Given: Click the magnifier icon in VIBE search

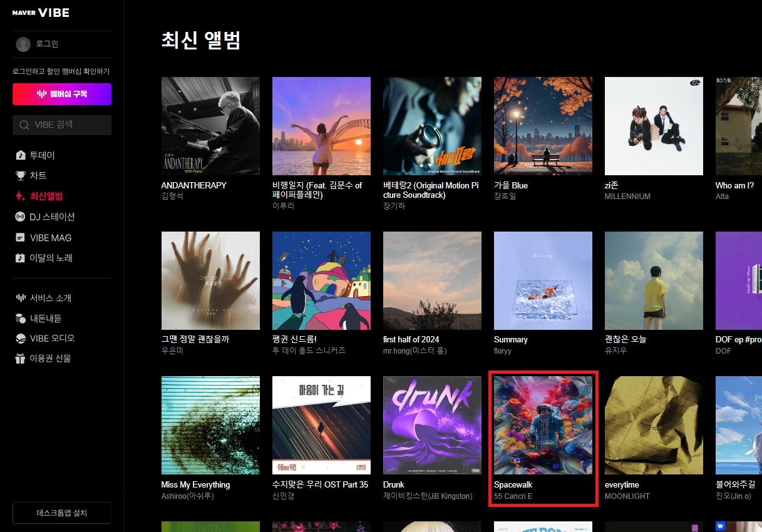Looking at the screenshot, I should point(24,125).
